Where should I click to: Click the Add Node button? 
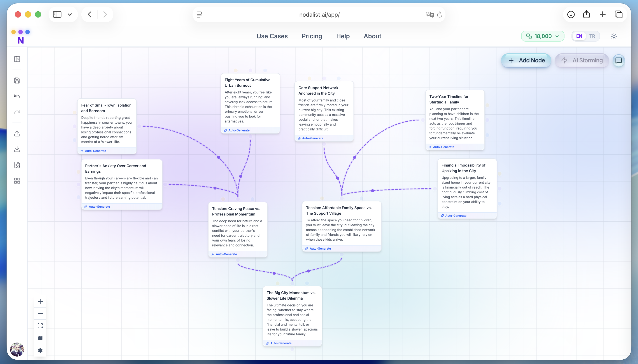(526, 60)
